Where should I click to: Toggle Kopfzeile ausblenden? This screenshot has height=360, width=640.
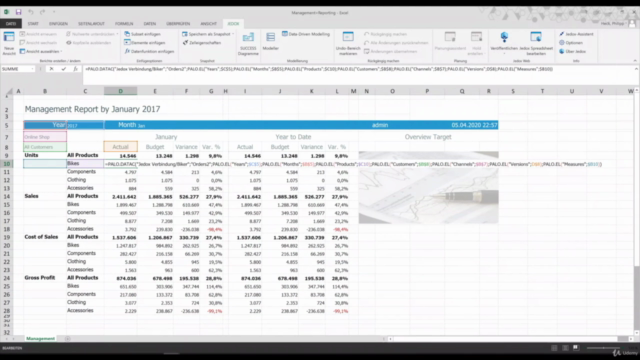point(89,42)
